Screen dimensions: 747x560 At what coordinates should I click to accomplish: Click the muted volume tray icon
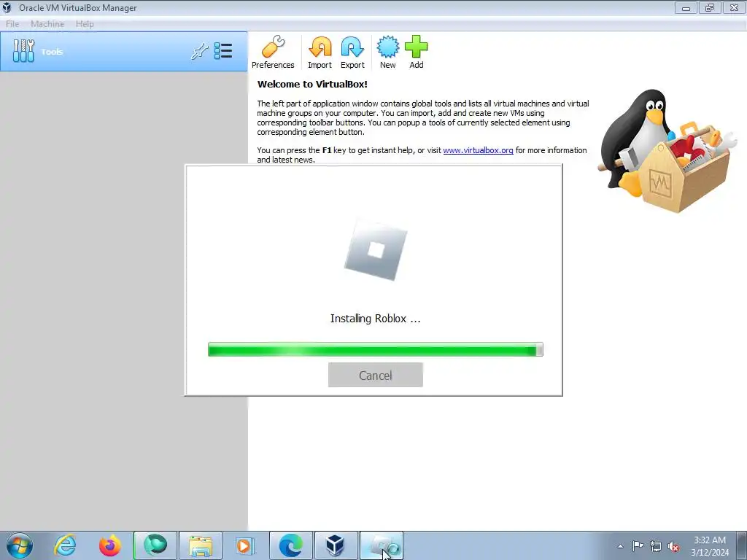coord(673,547)
